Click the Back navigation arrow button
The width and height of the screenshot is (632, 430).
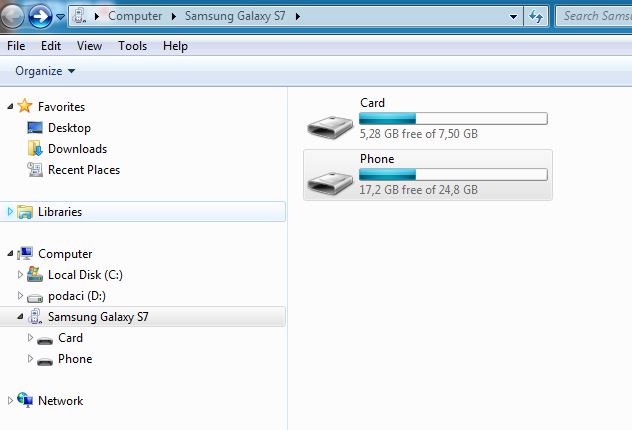tap(12, 16)
